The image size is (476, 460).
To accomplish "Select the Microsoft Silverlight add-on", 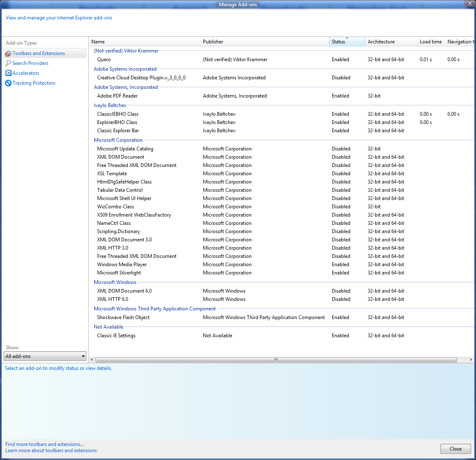I will [x=119, y=273].
